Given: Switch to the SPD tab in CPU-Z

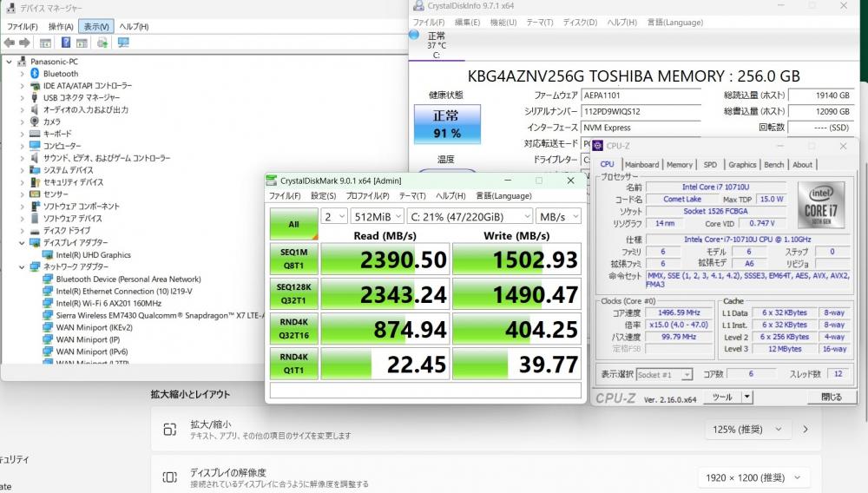Looking at the screenshot, I should point(710,164).
